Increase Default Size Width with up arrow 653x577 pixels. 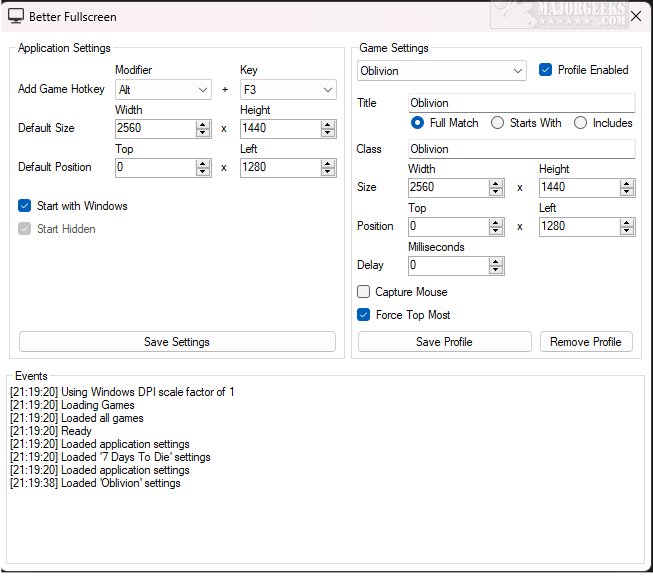pyautogui.click(x=203, y=124)
